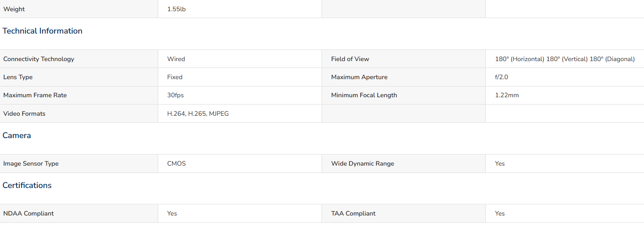This screenshot has height=225, width=644.
Task: Select the 180° field of view value
Action: 565,59
